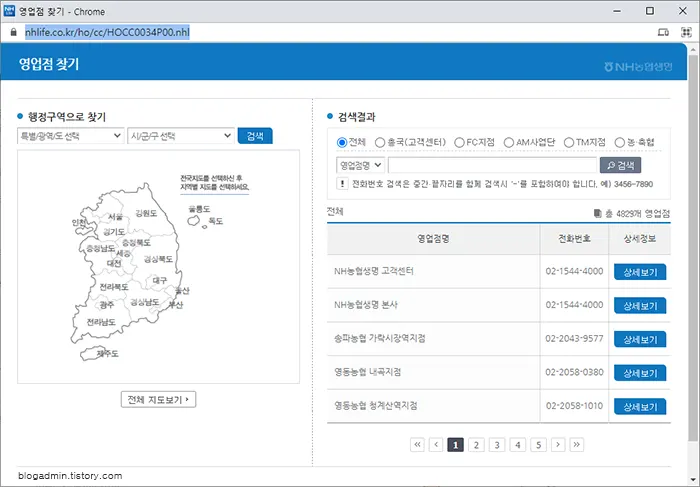This screenshot has height=487, width=700.
Task: Select 전라남도 on the map
Action: [101, 322]
